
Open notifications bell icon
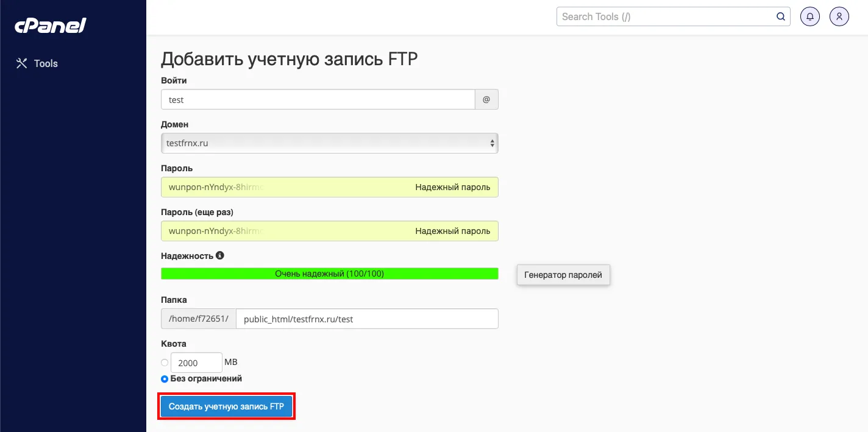(810, 16)
